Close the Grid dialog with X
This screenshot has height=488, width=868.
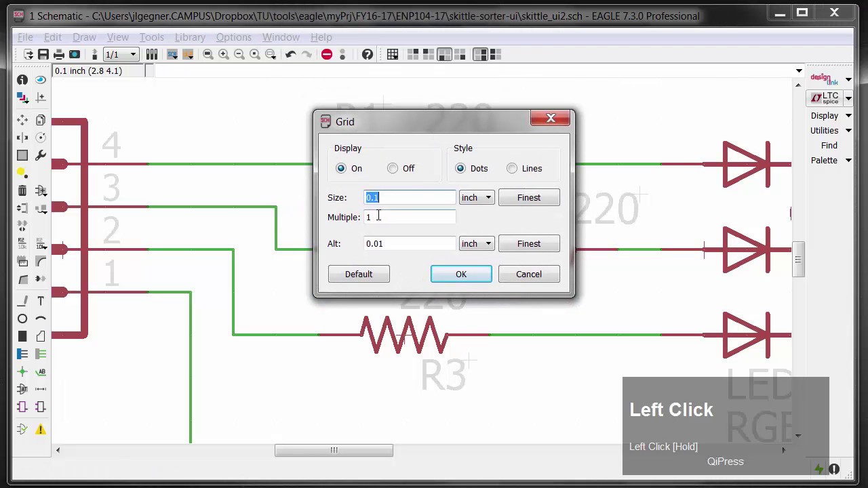(551, 119)
